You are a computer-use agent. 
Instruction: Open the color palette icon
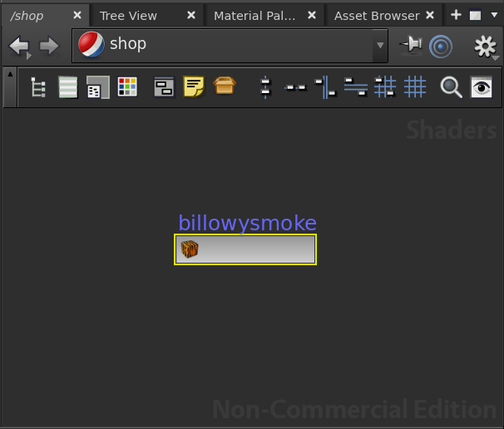coord(126,87)
